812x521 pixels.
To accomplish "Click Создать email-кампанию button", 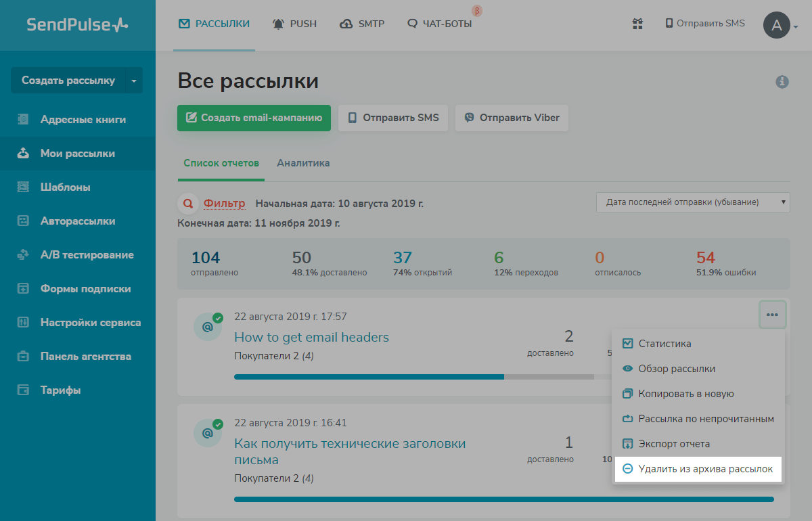I will coord(254,118).
